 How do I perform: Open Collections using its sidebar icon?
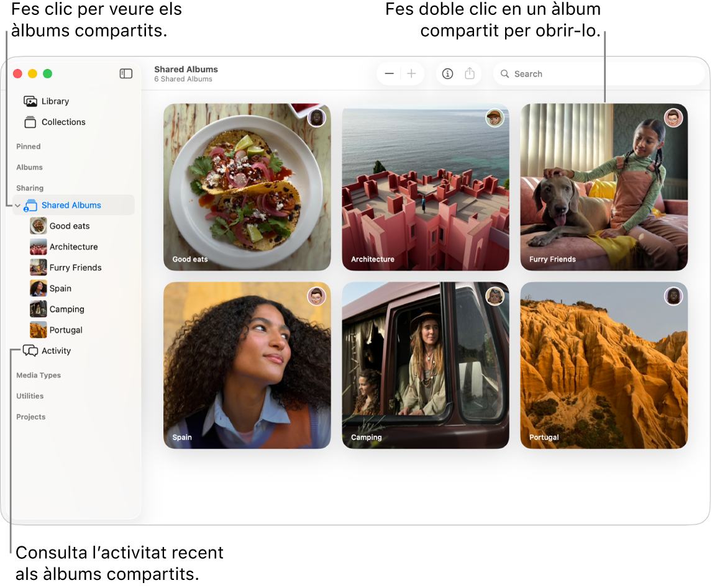[30, 122]
